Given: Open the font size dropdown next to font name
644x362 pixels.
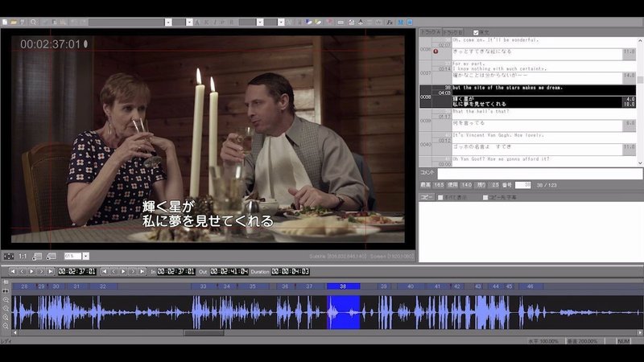Looking at the screenshot, I should 189,23.
